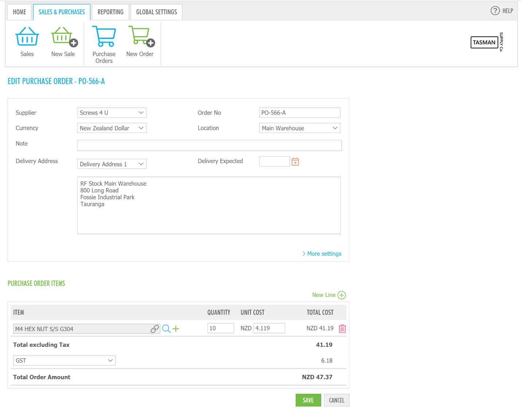Switch to the REPORTING tab
Image resolution: width=521 pixels, height=420 pixels.
tap(110, 12)
